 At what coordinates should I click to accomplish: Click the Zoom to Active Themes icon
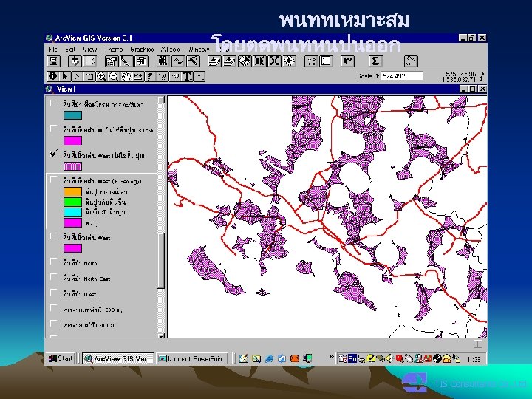pyautogui.click(x=229, y=61)
